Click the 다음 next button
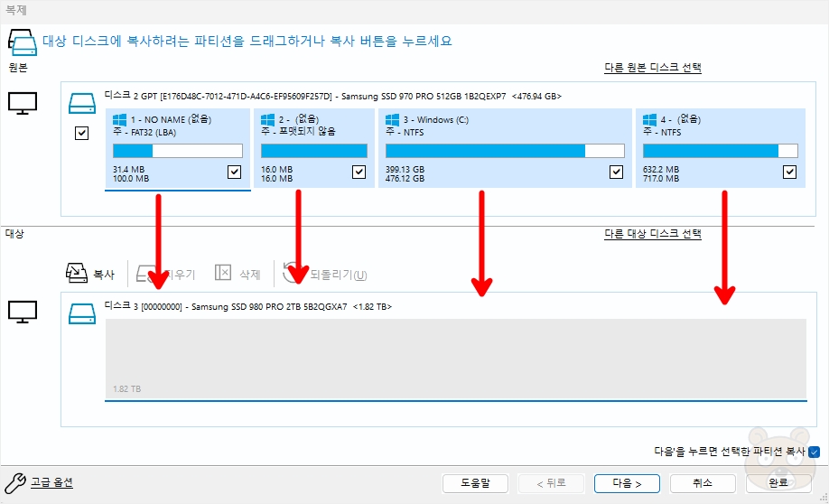The image size is (829, 504). pos(627,483)
